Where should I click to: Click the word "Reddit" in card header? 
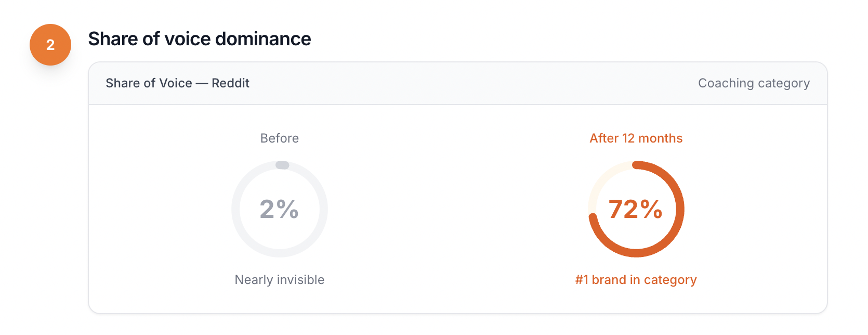pos(230,83)
